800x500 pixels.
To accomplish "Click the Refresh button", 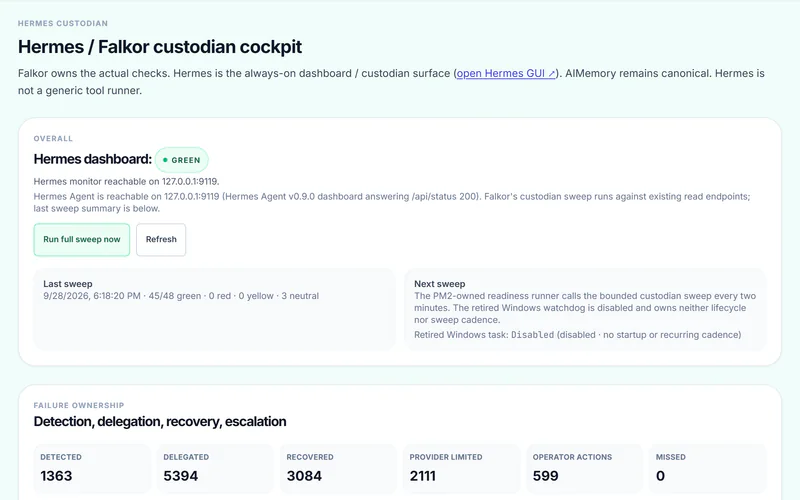I will coord(161,239).
